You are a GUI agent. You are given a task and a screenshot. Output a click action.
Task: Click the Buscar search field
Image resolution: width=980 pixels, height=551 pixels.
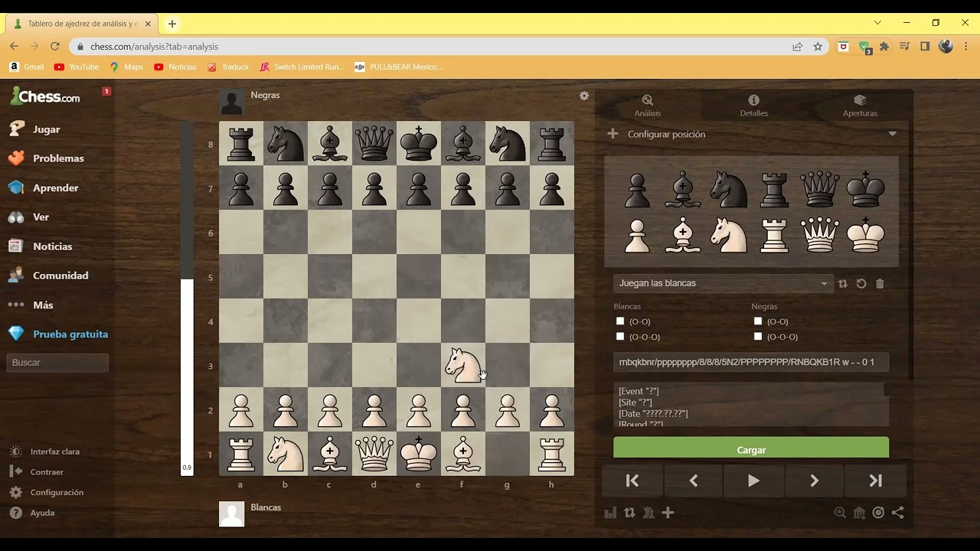(x=57, y=363)
